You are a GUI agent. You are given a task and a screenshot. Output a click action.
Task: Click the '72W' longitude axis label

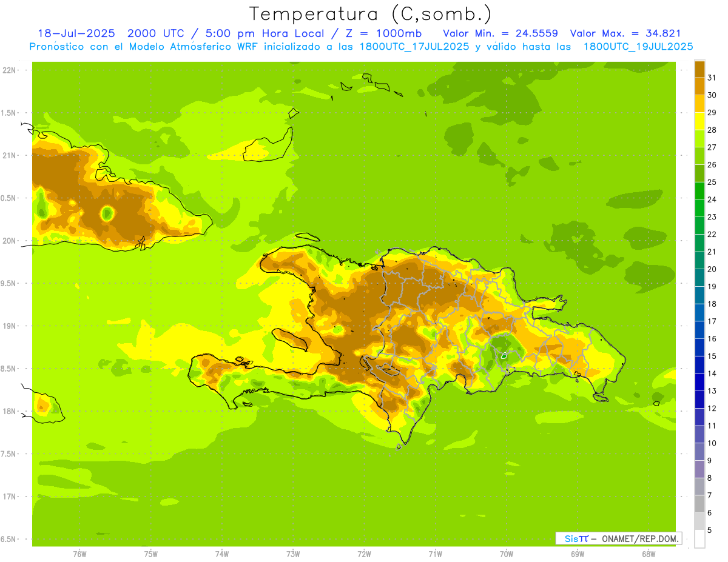364,554
